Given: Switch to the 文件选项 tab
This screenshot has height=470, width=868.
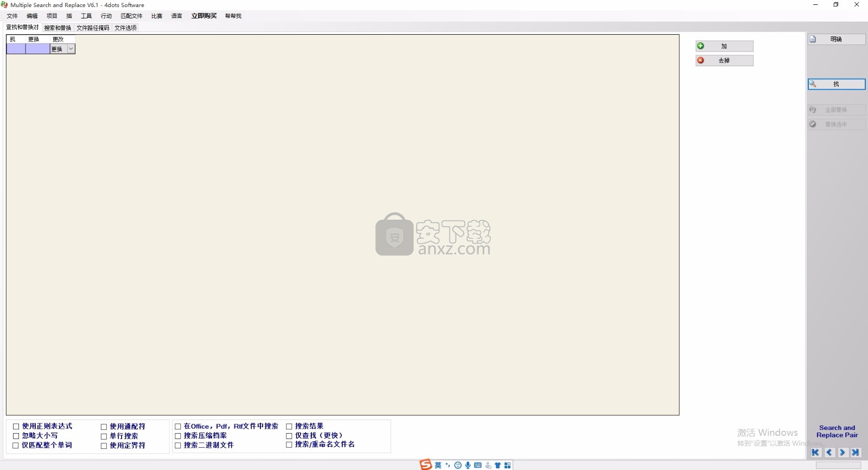Looking at the screenshot, I should (x=125, y=28).
